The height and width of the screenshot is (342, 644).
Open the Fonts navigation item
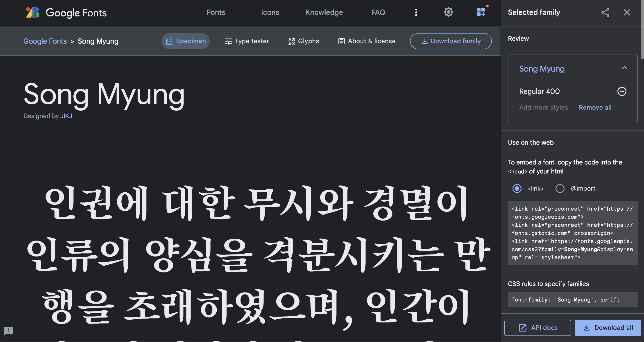tap(216, 13)
